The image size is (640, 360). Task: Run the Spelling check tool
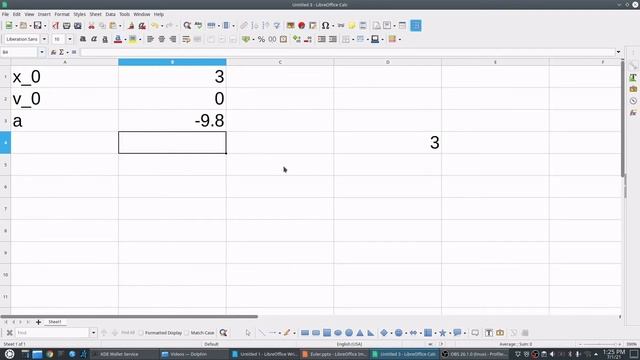point(198,26)
